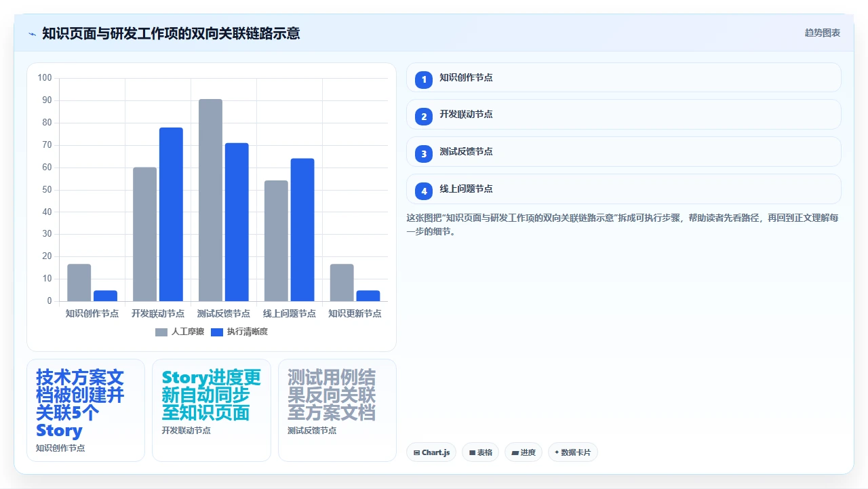
Task: Click the gray bar for 线上问题节点
Action: [276, 241]
